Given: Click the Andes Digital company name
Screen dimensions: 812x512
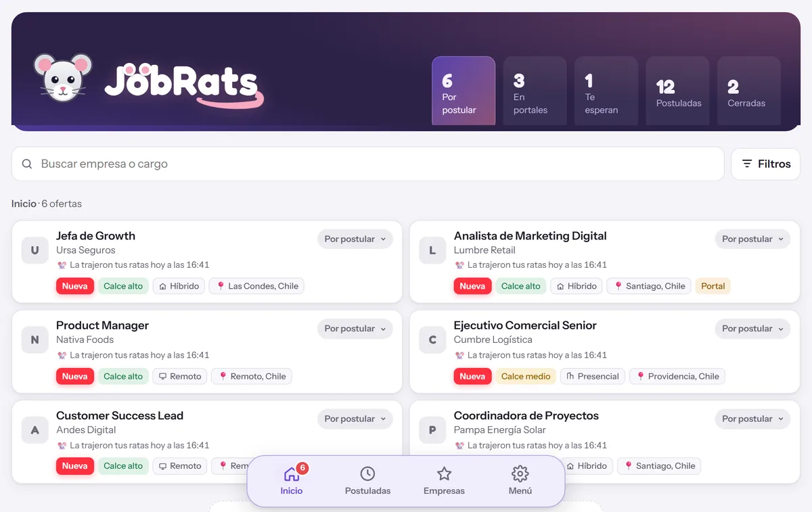Looking at the screenshot, I should pos(86,429).
